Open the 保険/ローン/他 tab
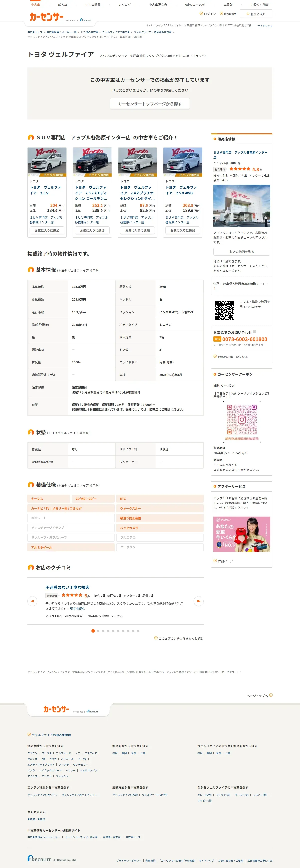 tap(195, 5)
